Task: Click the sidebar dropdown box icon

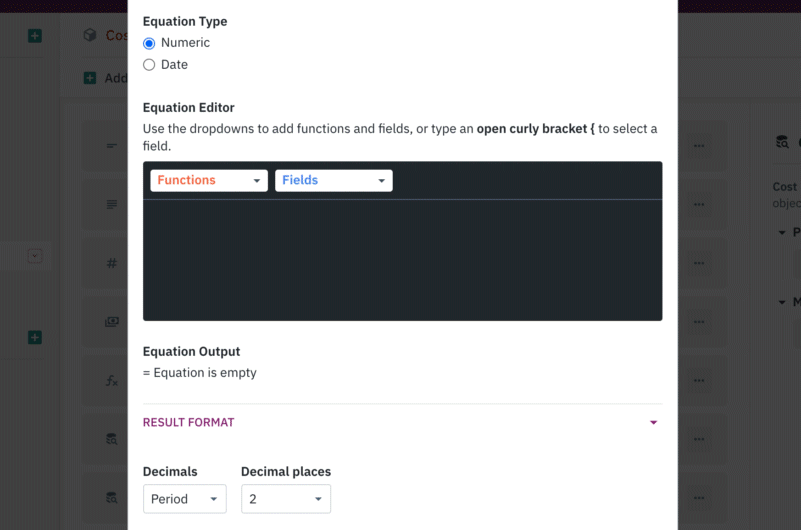Action: [35, 256]
